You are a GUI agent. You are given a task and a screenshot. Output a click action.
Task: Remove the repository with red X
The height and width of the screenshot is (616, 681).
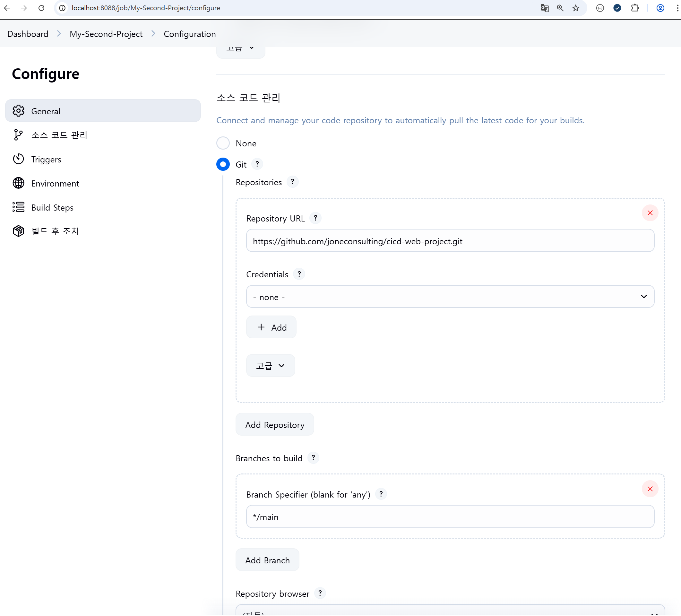tap(650, 213)
